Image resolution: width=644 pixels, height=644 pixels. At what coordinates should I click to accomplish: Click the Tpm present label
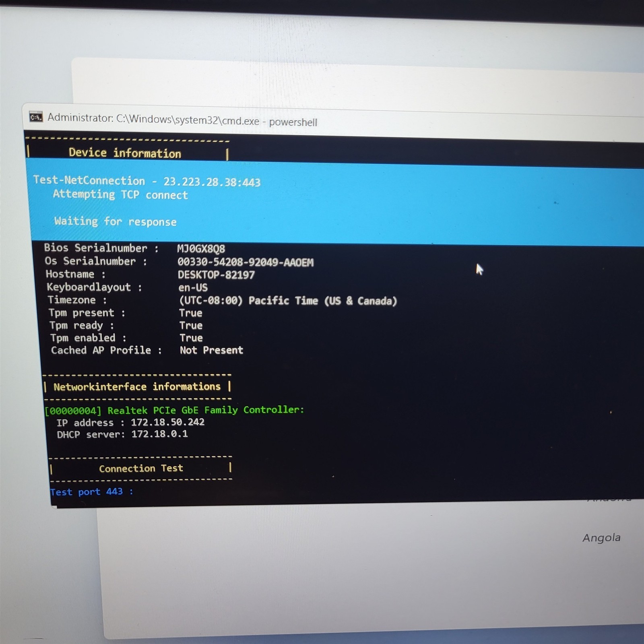point(87,313)
